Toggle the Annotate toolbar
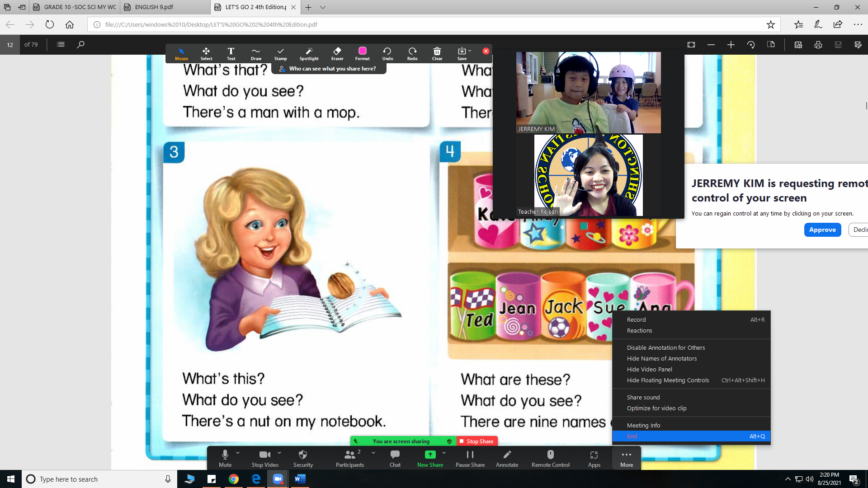868x488 pixels. [x=507, y=458]
